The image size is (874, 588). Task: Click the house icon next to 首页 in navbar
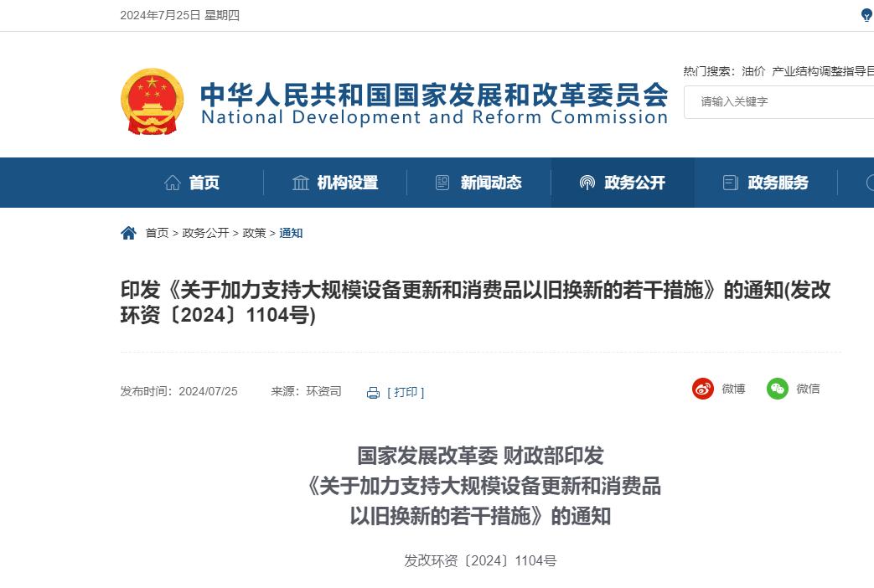click(x=173, y=183)
